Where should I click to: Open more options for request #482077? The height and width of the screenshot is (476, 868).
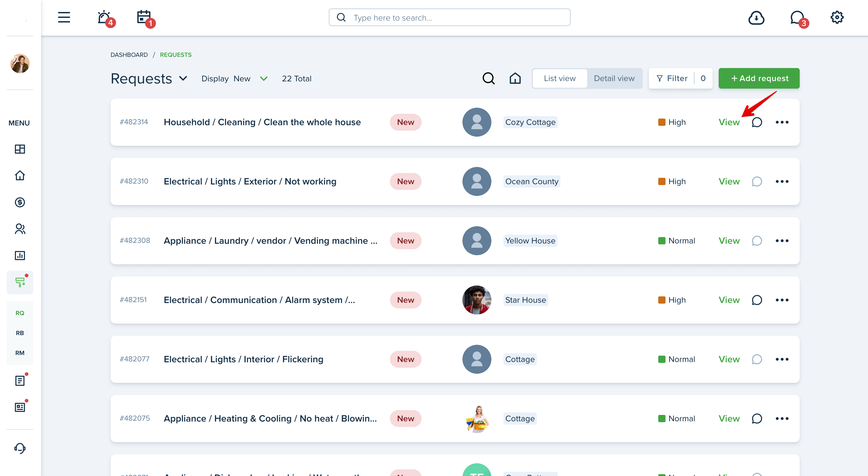[x=782, y=359]
